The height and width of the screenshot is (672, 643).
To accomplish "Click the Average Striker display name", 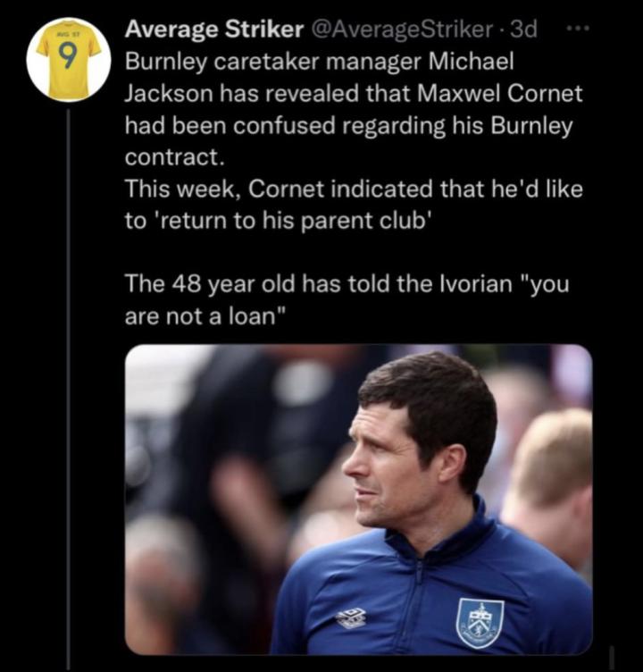I will point(213,29).
